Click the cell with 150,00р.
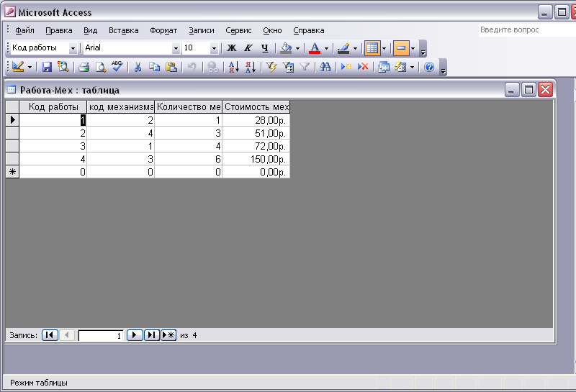 pos(256,159)
